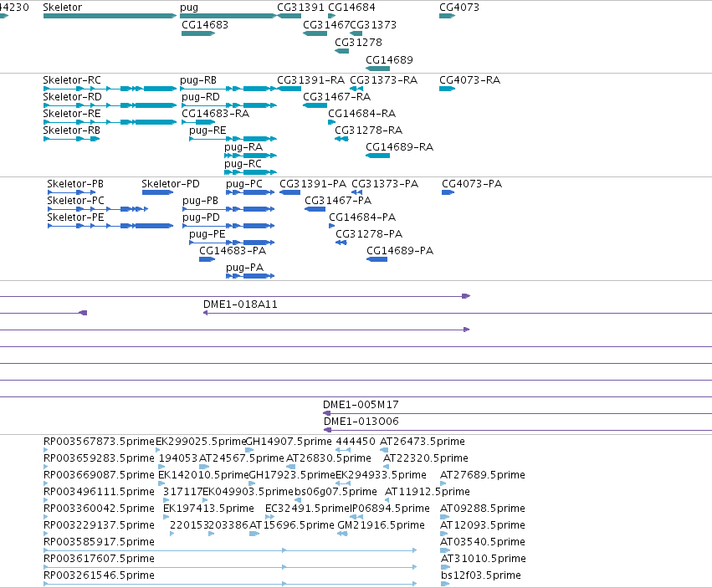Select transcript CG14684-RA
The width and height of the screenshot is (712, 588).
(362, 114)
